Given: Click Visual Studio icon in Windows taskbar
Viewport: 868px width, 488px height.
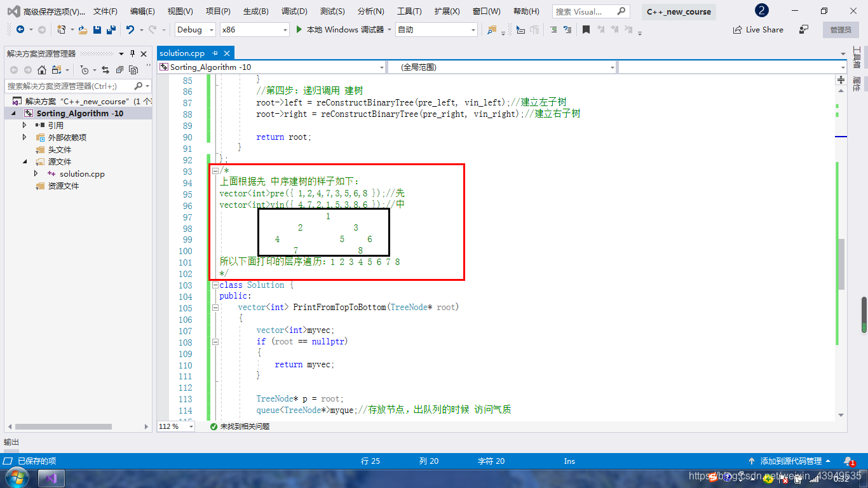Looking at the screenshot, I should [x=51, y=478].
